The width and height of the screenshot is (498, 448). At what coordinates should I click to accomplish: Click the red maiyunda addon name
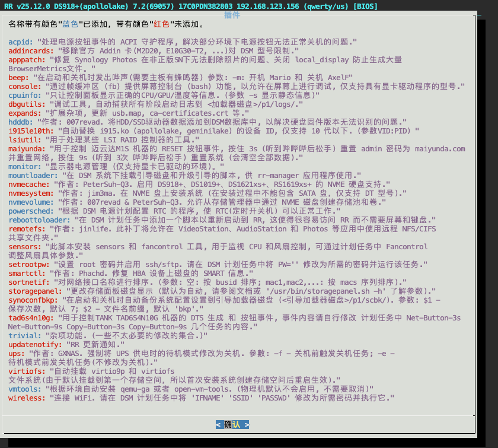(26, 148)
